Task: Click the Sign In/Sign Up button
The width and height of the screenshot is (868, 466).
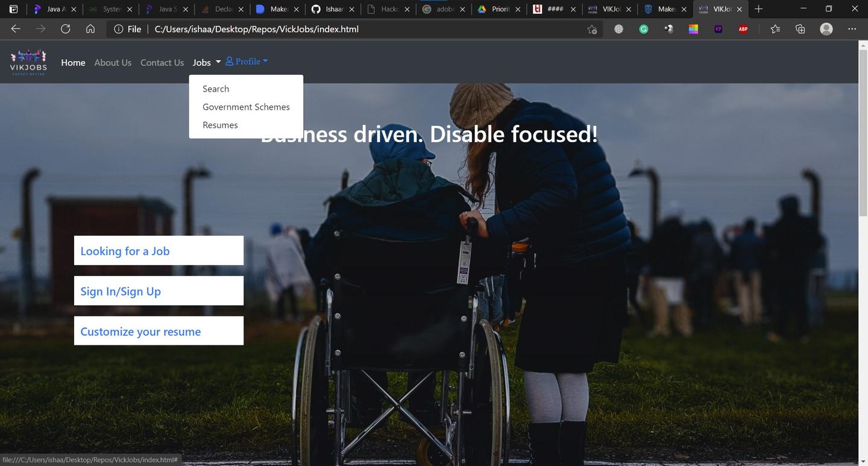Action: pos(159,291)
